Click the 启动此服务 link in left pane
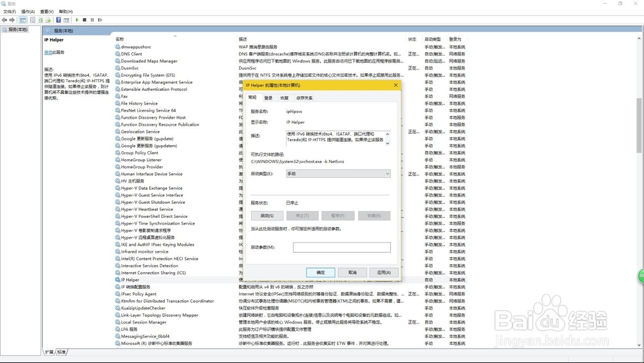 point(54,52)
